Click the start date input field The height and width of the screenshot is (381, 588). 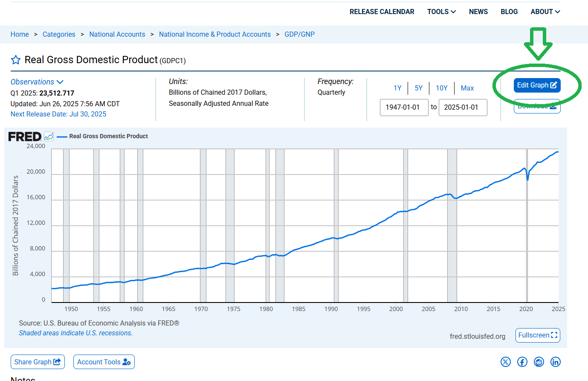404,108
